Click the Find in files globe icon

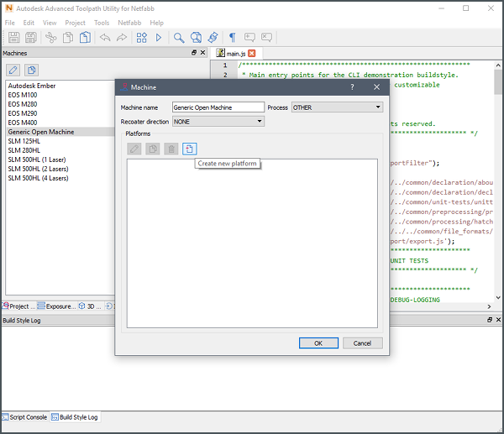coord(196,38)
